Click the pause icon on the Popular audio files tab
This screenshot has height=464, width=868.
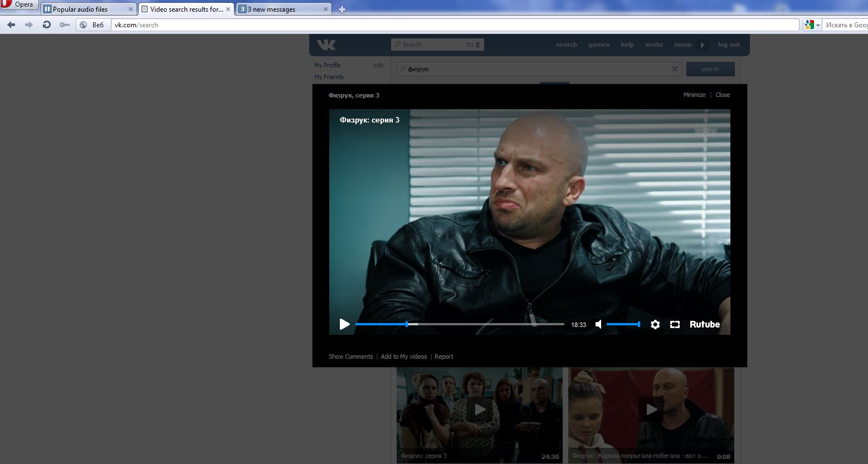(47, 9)
